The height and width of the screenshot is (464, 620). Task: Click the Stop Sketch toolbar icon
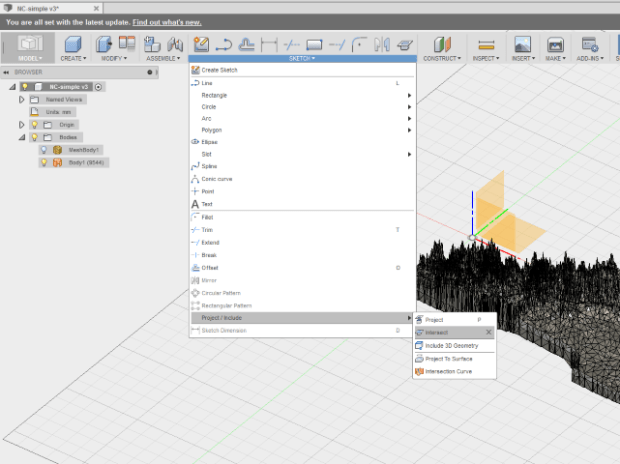[x=405, y=44]
